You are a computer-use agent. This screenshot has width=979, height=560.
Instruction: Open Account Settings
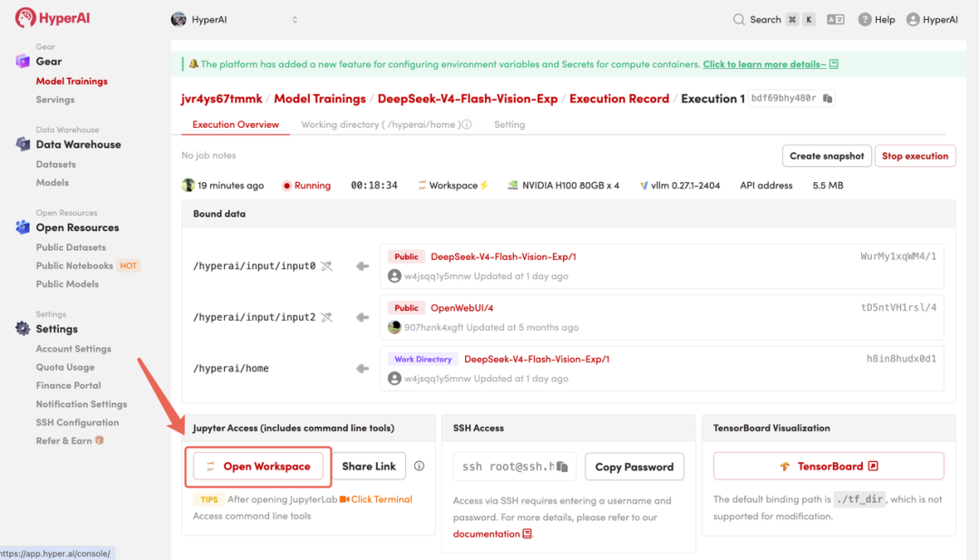pyautogui.click(x=73, y=349)
